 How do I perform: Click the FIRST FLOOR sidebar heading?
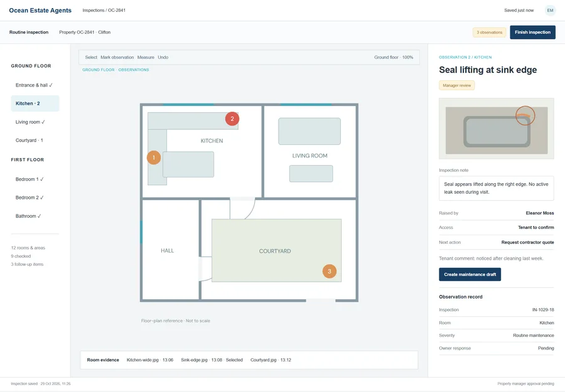pos(28,160)
